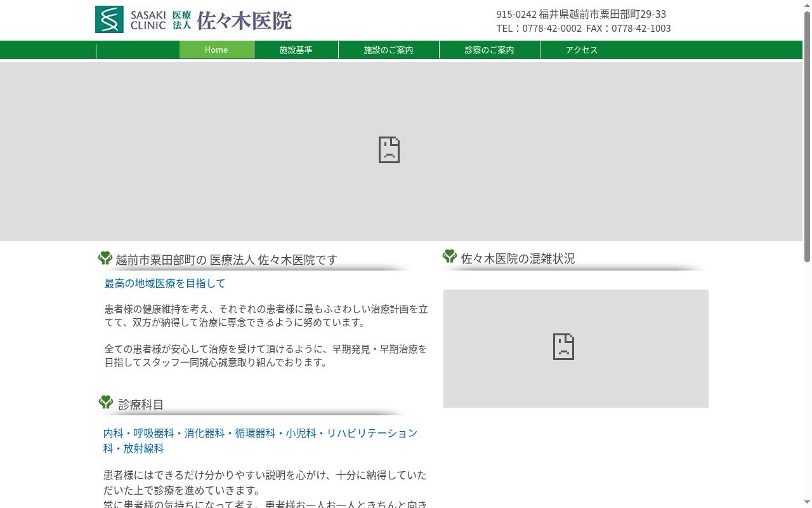Click the broken 混雑状況 image placeholder
Screen dimensions: 812x508
point(576,349)
